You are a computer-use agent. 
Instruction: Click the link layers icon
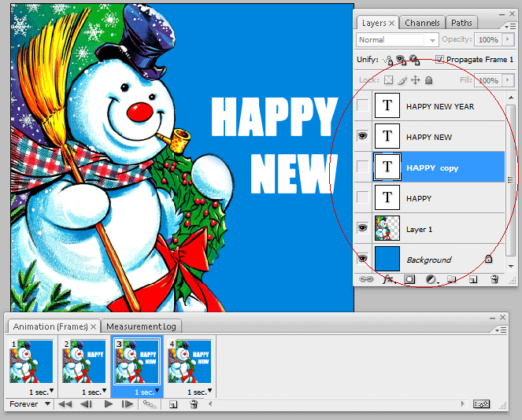[x=366, y=278]
